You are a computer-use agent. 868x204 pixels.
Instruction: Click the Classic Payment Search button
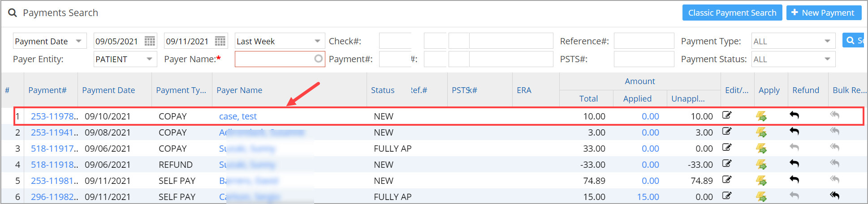pos(732,13)
